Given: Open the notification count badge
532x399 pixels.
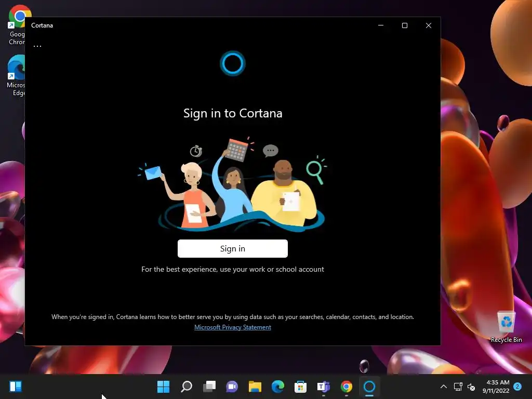Looking at the screenshot, I should pos(517,387).
